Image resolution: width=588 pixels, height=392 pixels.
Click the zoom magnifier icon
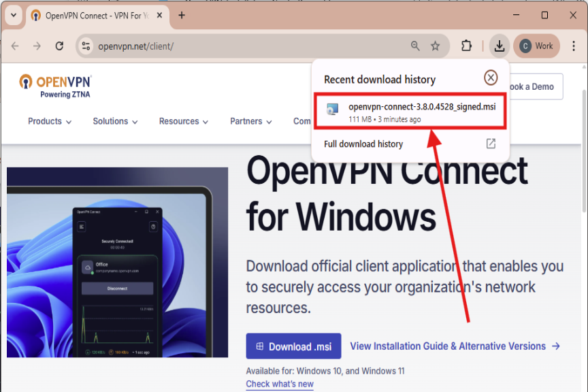[x=415, y=46]
